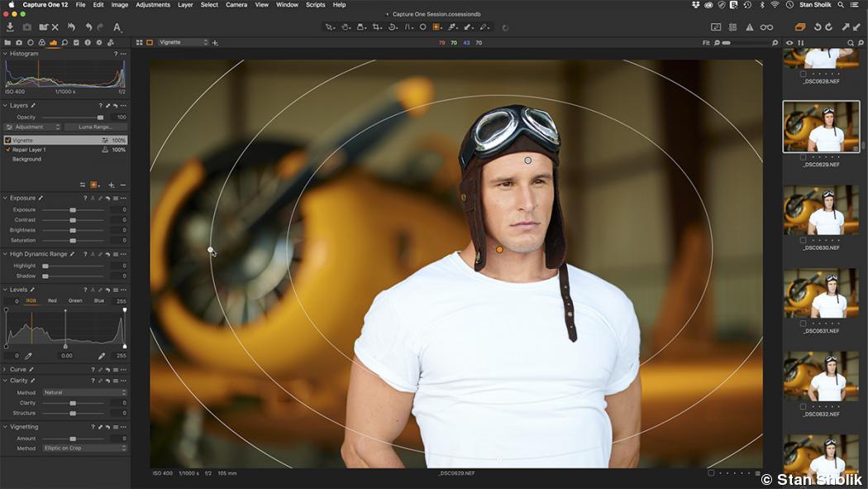
Task: Collapse the Layers panel
Action: (5, 105)
